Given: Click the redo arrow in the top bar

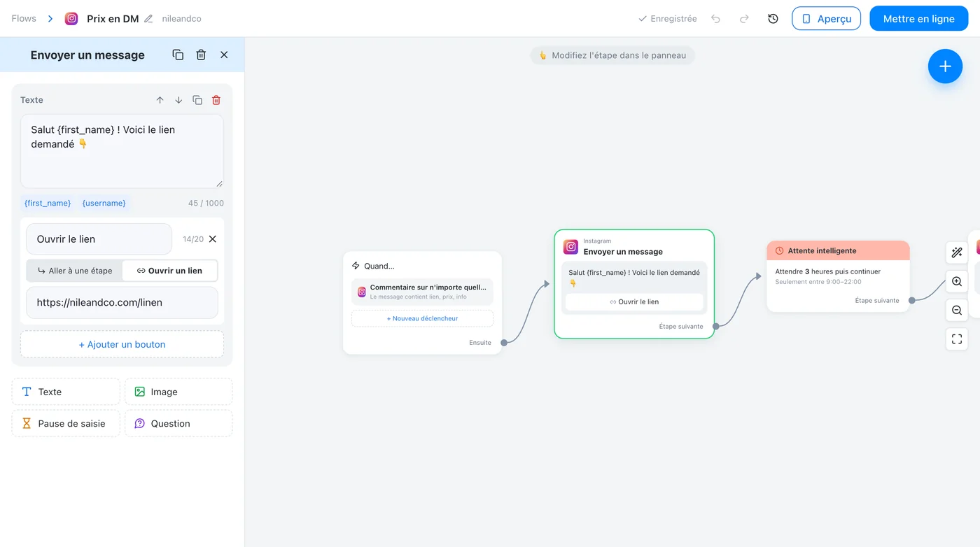Looking at the screenshot, I should pyautogui.click(x=744, y=19).
